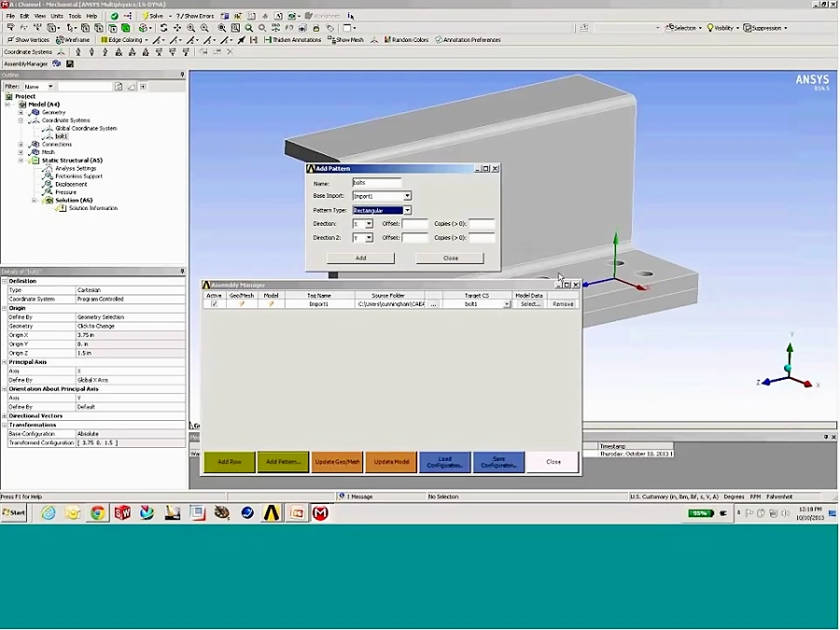Open the Units menu
This screenshot has height=630, width=840.
(57, 16)
